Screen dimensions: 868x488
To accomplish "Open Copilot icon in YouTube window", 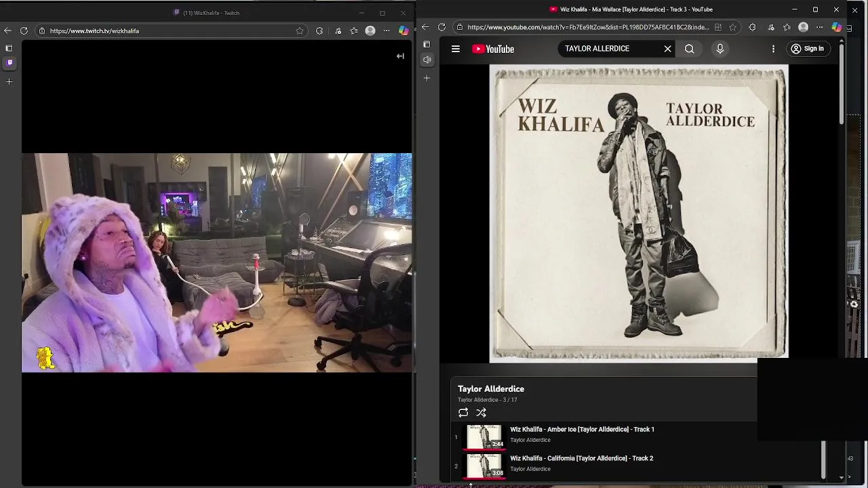I will coord(837,27).
